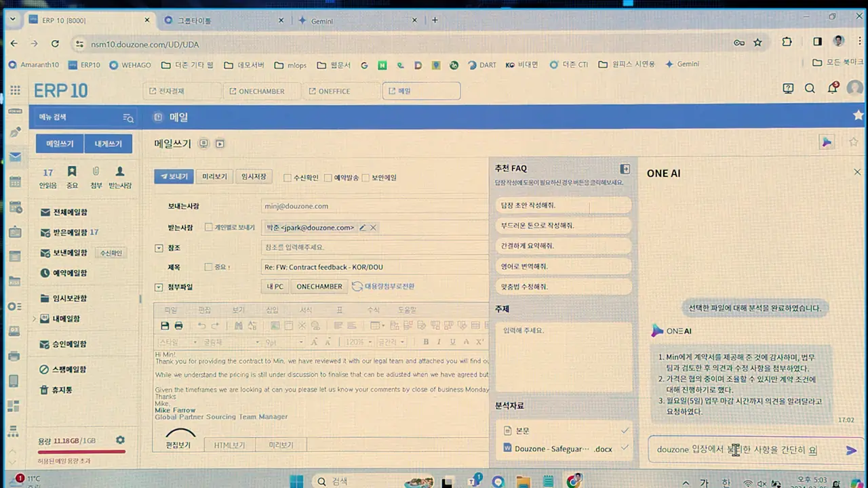Click the 주제 topic text area
This screenshot has height=488, width=868.
(563, 357)
